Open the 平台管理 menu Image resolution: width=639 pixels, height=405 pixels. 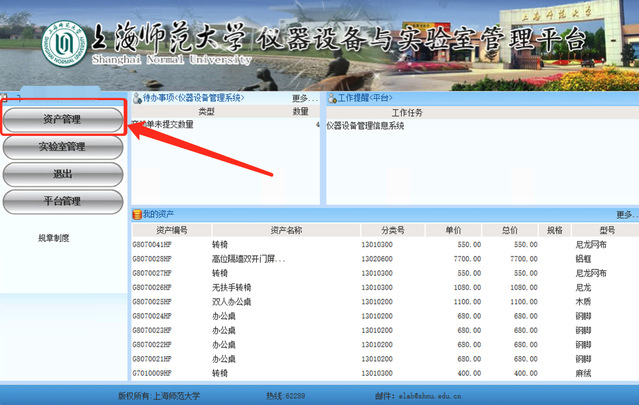(62, 201)
